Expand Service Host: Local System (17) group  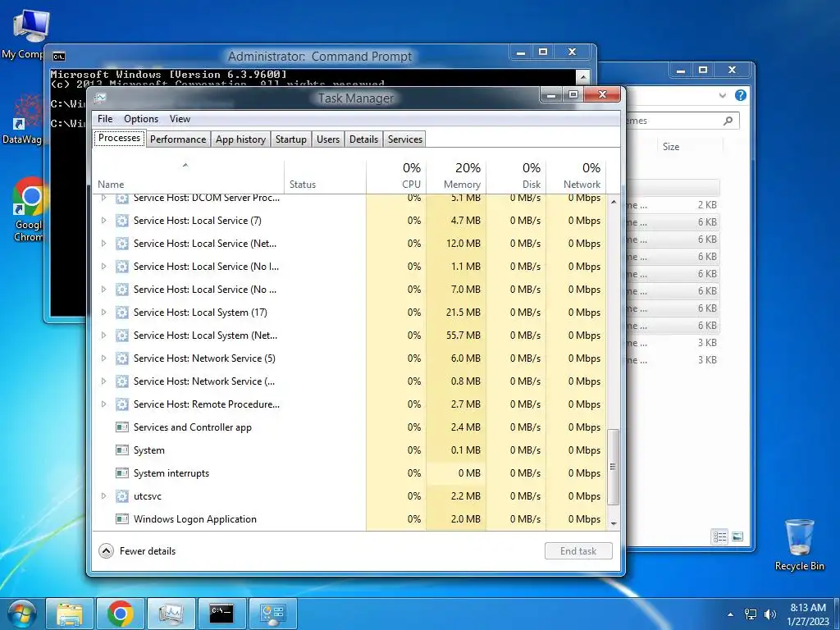[104, 312]
